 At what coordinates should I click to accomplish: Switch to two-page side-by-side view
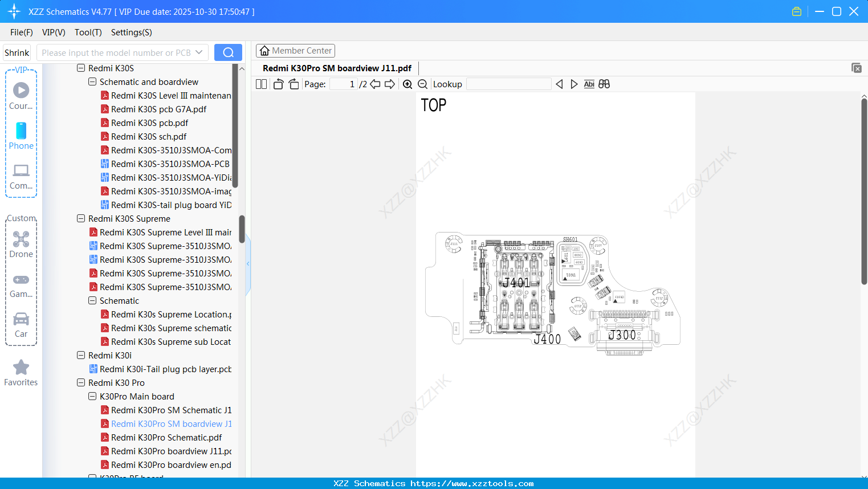click(x=261, y=84)
